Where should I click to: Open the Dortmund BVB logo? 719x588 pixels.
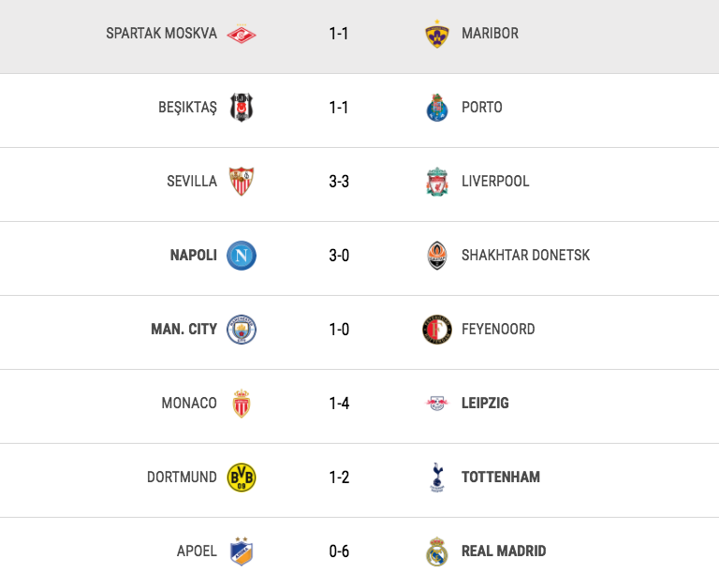tap(242, 477)
